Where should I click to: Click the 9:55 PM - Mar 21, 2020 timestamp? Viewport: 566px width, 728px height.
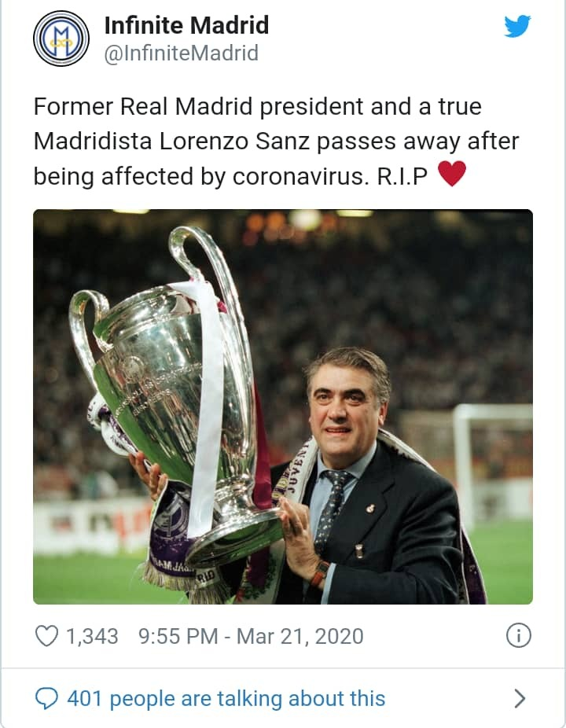251,636
